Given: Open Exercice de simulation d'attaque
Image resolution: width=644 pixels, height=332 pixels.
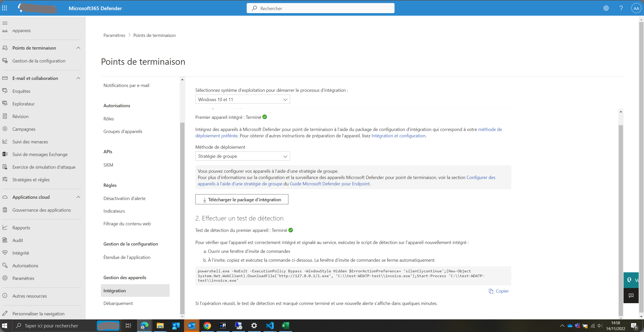Looking at the screenshot, I should pos(44,167).
